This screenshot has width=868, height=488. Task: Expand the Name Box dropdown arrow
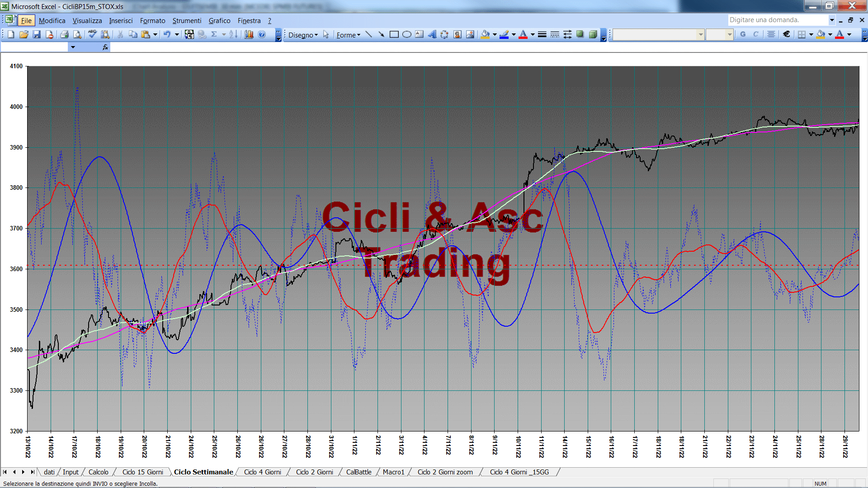click(x=73, y=47)
